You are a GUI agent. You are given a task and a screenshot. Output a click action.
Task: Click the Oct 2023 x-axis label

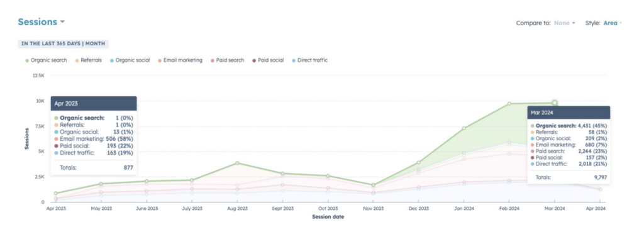click(328, 209)
